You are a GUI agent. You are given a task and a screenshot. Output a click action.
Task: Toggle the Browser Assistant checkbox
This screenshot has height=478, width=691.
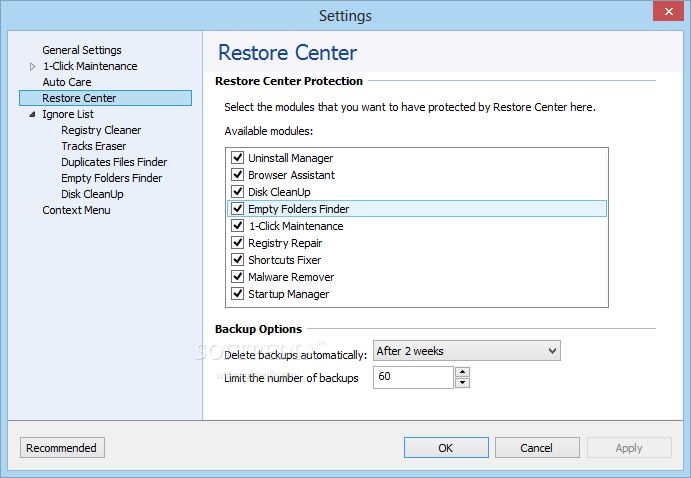pyautogui.click(x=238, y=174)
